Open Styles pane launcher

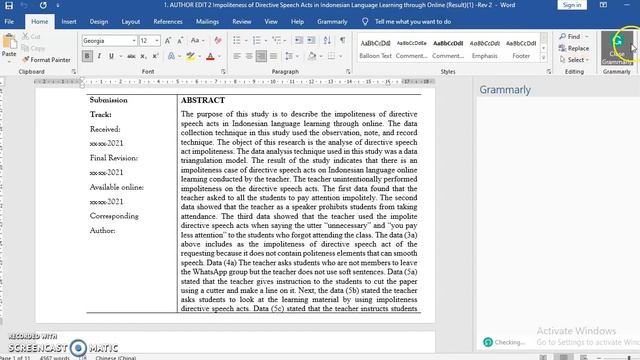click(549, 71)
